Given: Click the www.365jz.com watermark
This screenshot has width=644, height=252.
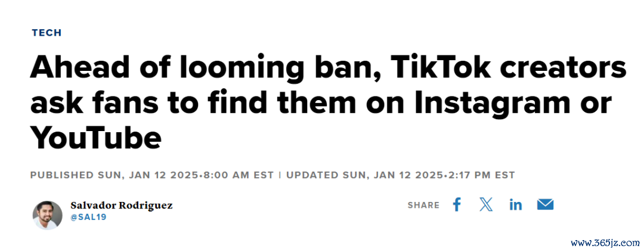Looking at the screenshot, I should click(x=609, y=243).
